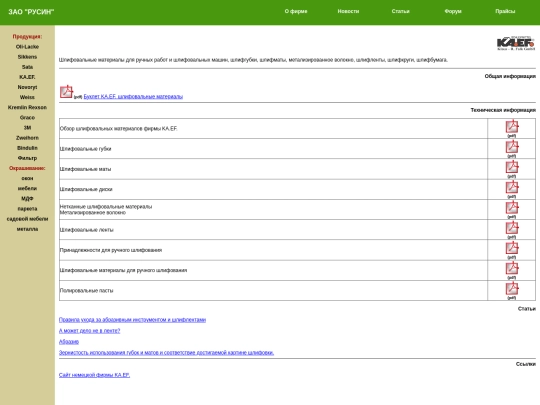Visit the Форум page
Image resolution: width=540 pixels, height=405 pixels.
[453, 11]
